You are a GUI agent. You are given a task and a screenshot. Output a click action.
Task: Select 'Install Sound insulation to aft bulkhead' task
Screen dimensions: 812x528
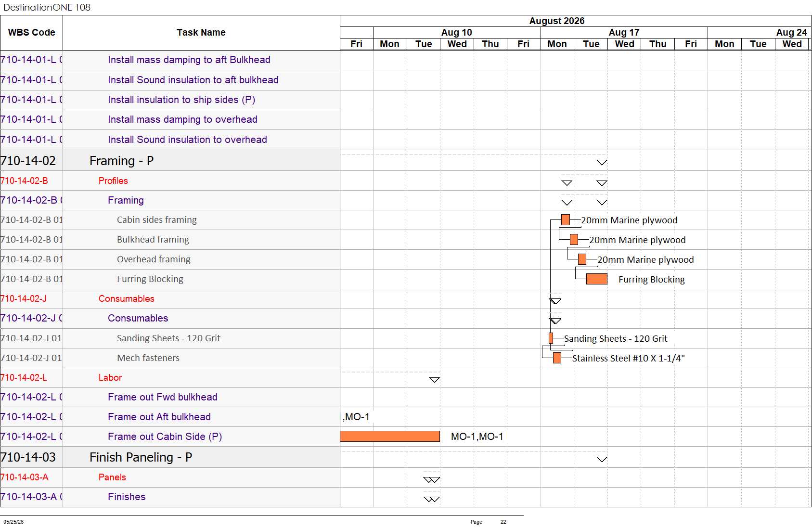(193, 80)
